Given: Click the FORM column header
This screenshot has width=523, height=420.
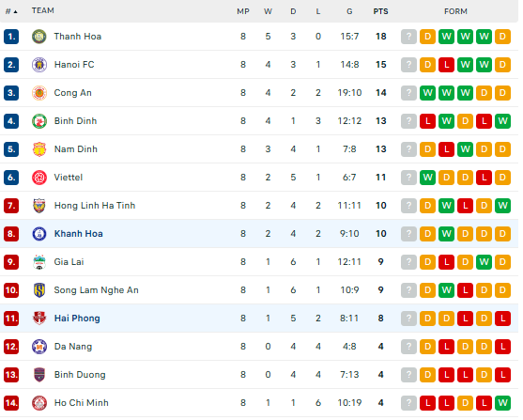Looking at the screenshot, I should coord(455,11).
